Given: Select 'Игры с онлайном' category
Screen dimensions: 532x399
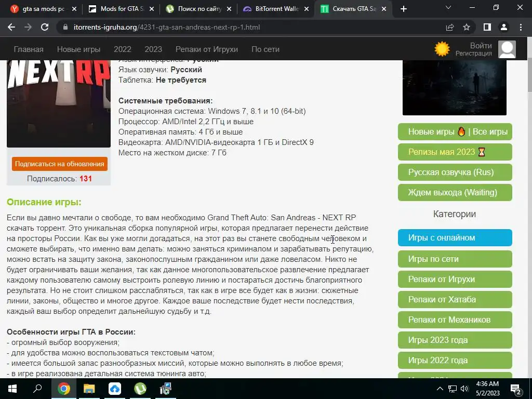Looking at the screenshot, I should click(x=455, y=238).
